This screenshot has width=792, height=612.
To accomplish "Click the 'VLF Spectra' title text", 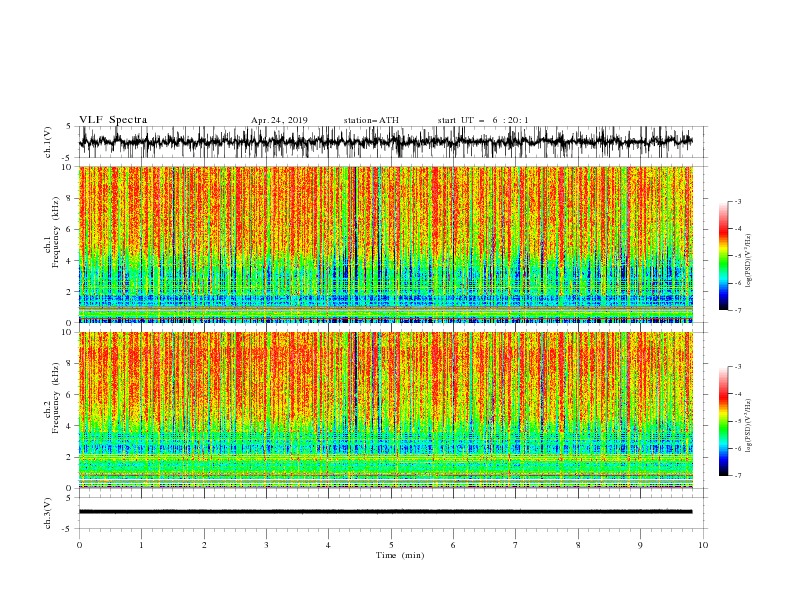I will [113, 120].
